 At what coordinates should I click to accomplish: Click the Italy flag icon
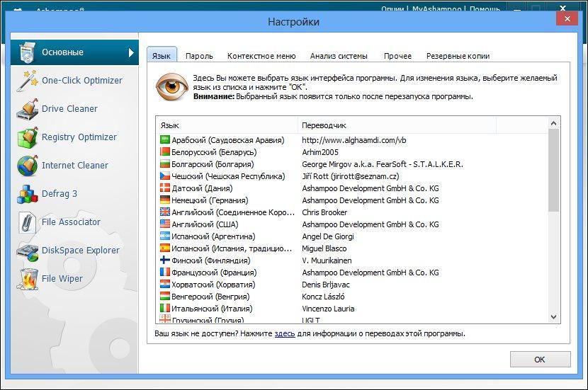[x=165, y=308]
